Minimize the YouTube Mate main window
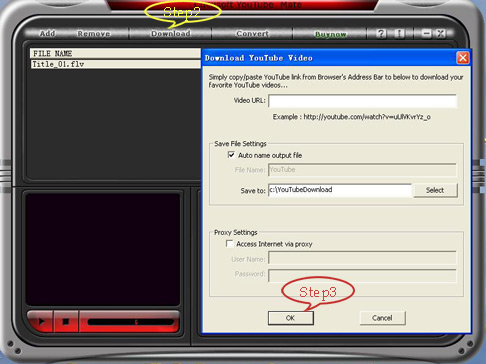The image size is (486, 364). click(426, 33)
